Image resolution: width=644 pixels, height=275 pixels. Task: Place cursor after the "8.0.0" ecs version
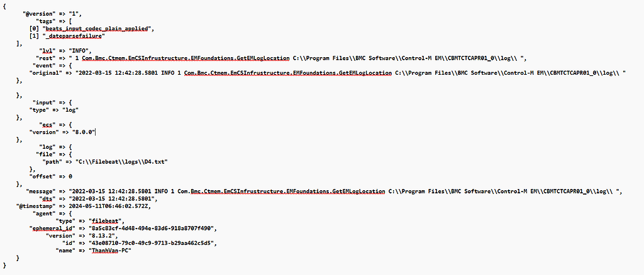[96, 132]
